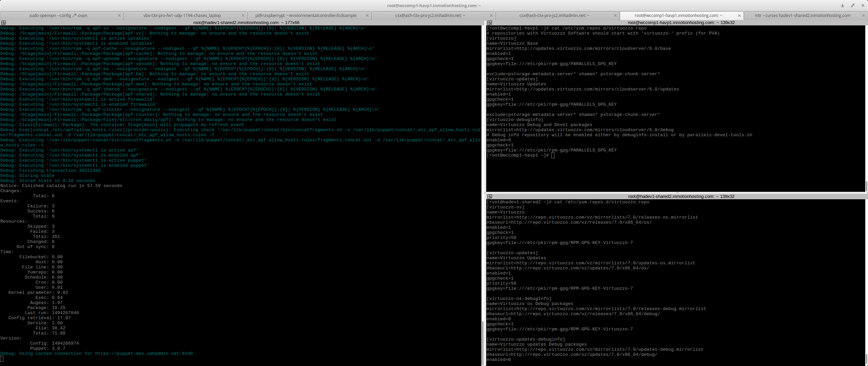Click the left terminal pane's vertical scrollbar

(x=482, y=342)
